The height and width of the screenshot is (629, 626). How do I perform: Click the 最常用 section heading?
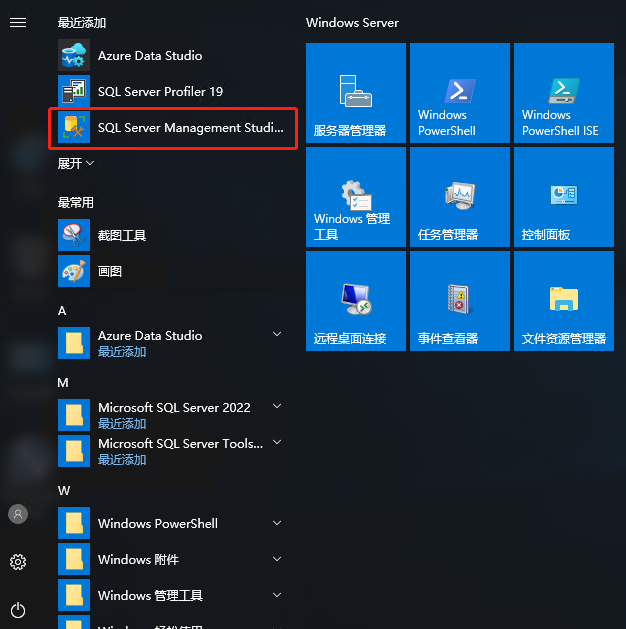tap(76, 203)
